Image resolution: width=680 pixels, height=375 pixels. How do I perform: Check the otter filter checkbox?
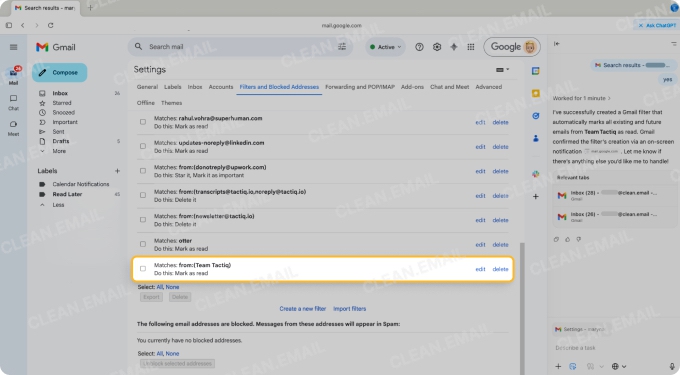pos(143,244)
